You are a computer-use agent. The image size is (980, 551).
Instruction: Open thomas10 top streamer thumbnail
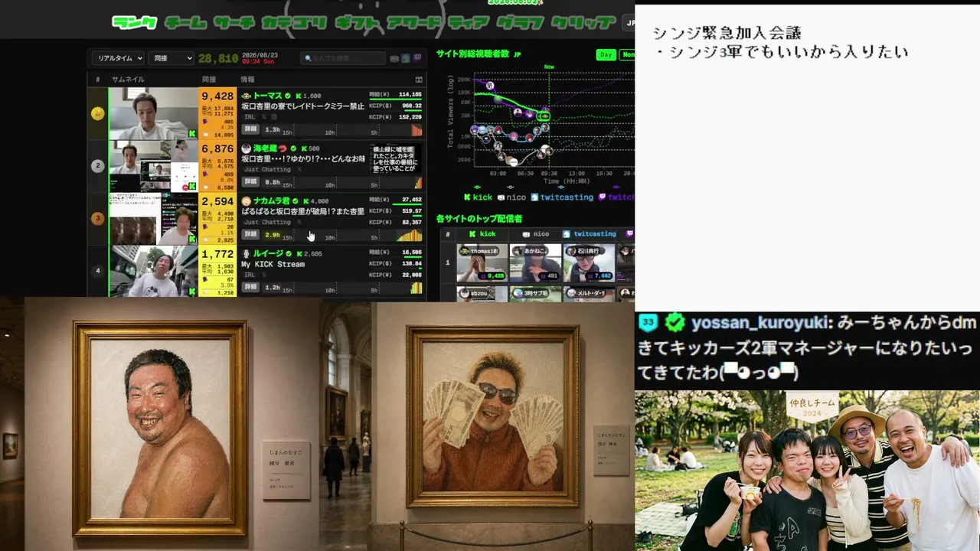click(482, 263)
